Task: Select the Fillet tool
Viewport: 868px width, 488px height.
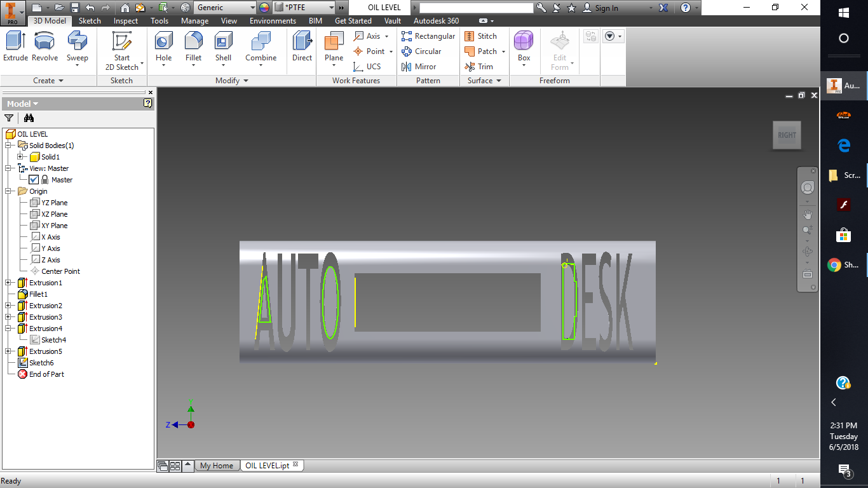Action: click(x=194, y=48)
